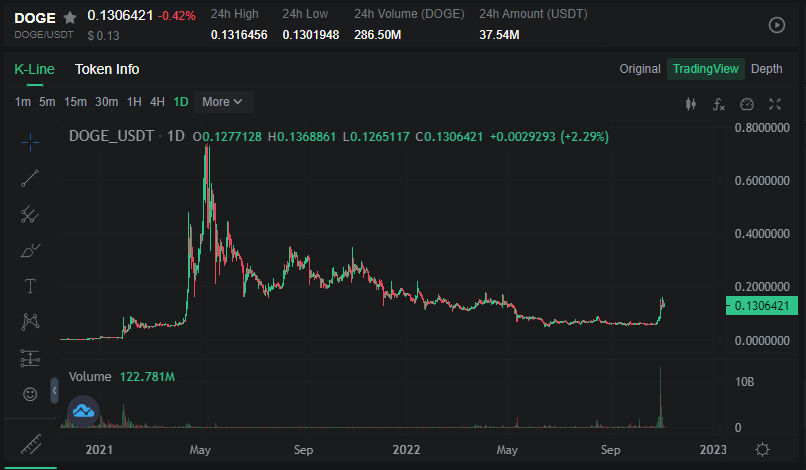Click the TradingView cloud logo
806x470 pixels.
(x=83, y=411)
